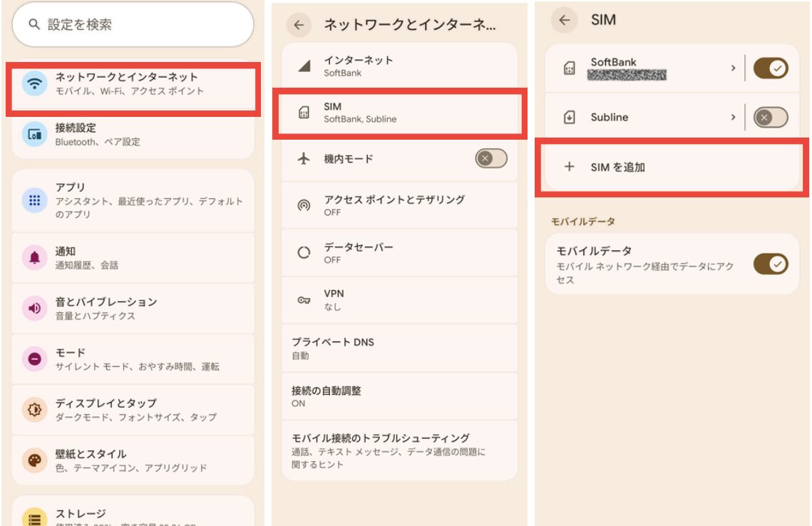
Task: Open the SIM menu item
Action: click(x=399, y=113)
